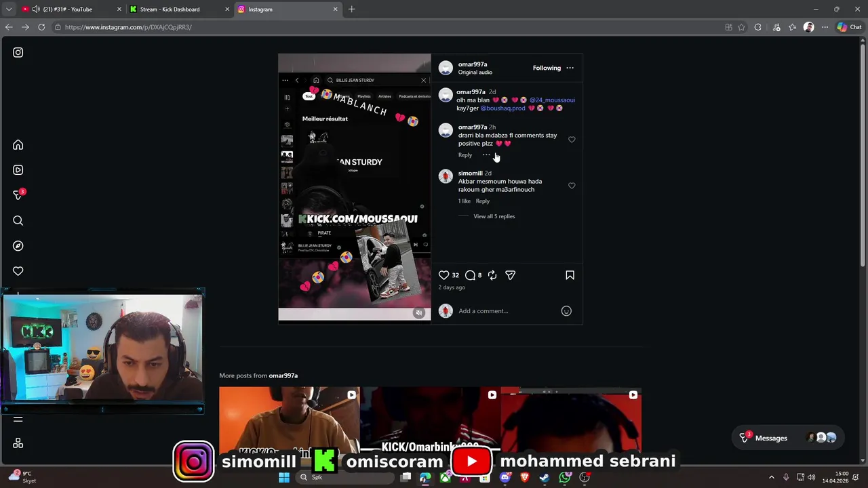Open Copilot Chat button
The image size is (868, 488).
click(x=849, y=27)
